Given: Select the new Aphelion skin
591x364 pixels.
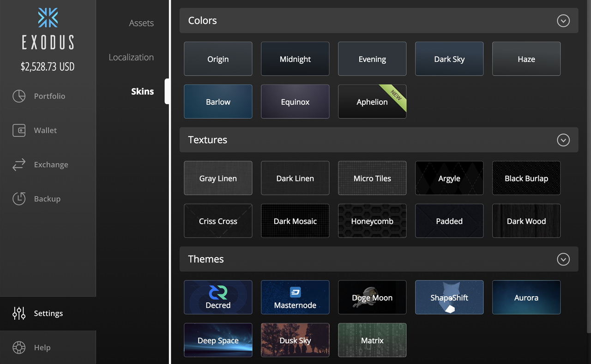Looking at the screenshot, I should coord(372,102).
